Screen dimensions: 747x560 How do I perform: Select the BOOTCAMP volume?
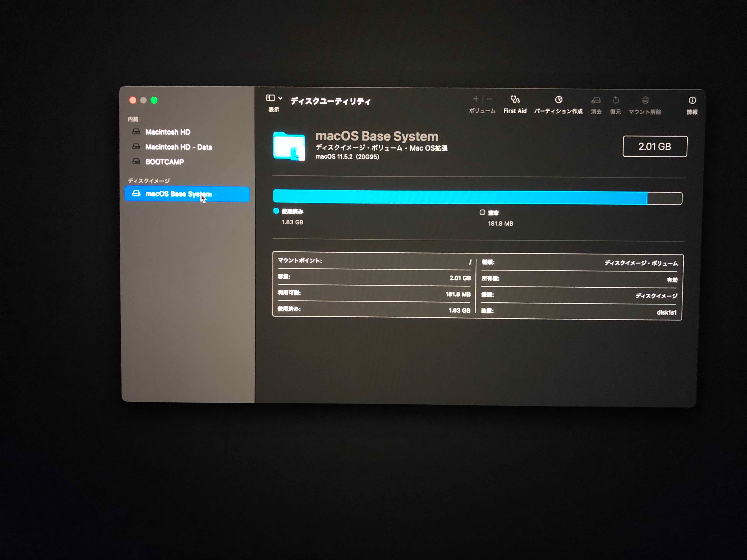(x=165, y=162)
